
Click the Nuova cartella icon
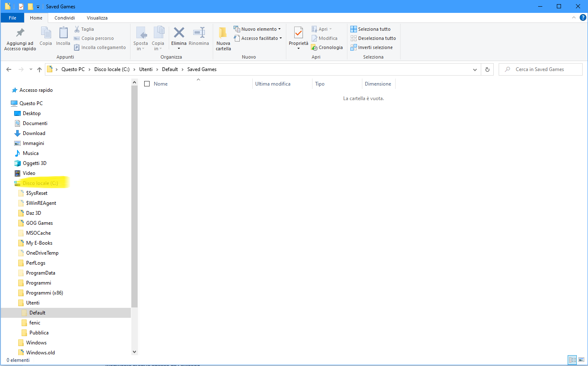point(223,33)
